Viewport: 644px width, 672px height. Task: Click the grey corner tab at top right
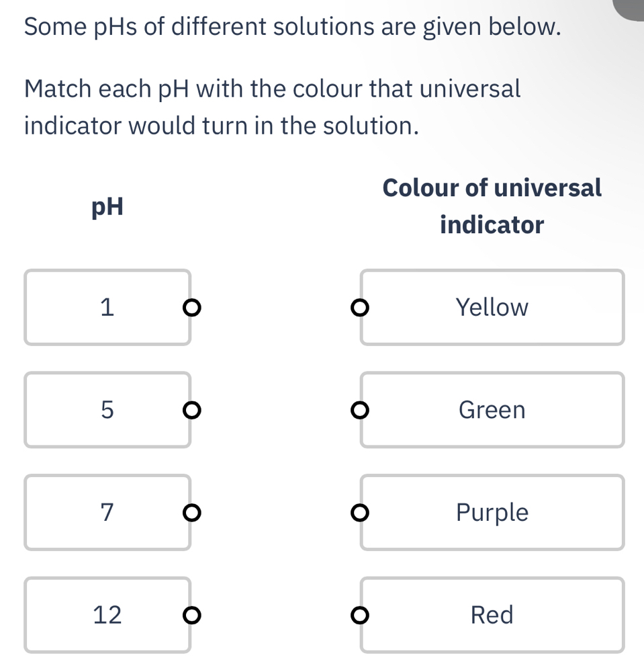point(632,8)
